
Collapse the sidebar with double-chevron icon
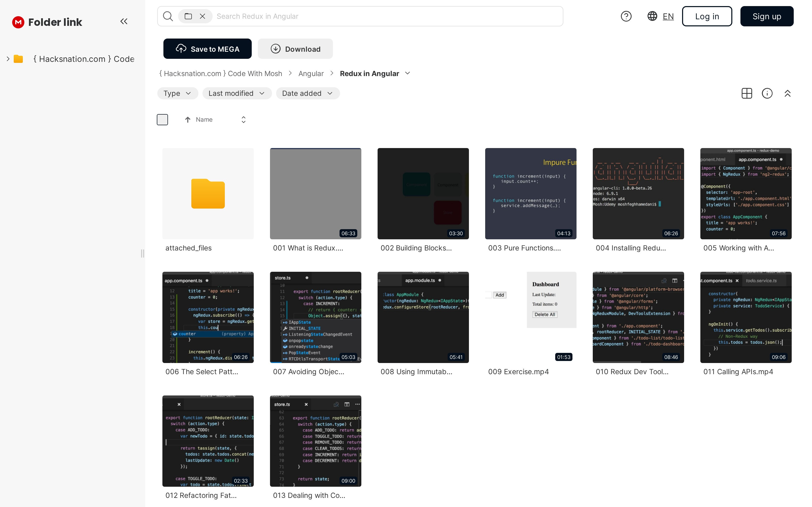(x=124, y=22)
